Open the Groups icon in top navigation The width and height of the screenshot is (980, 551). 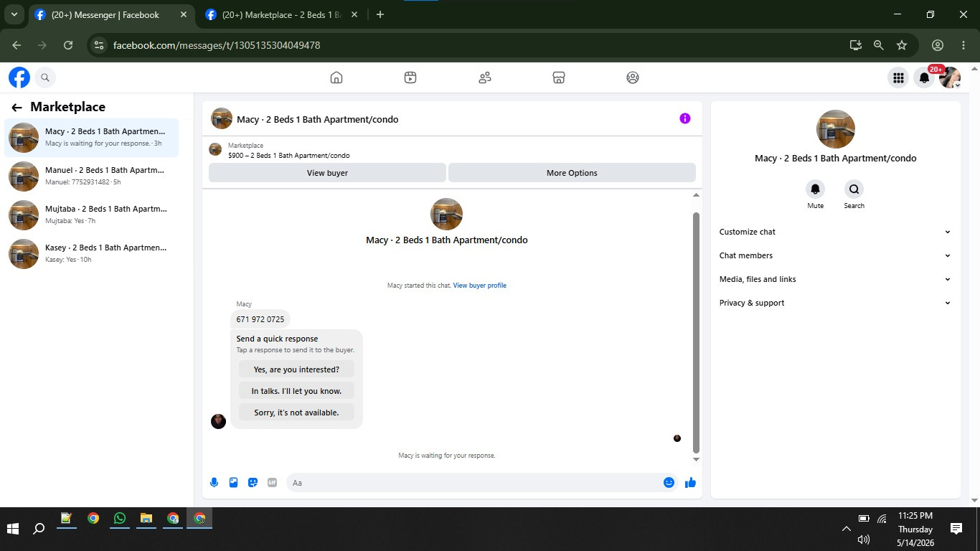coord(633,77)
